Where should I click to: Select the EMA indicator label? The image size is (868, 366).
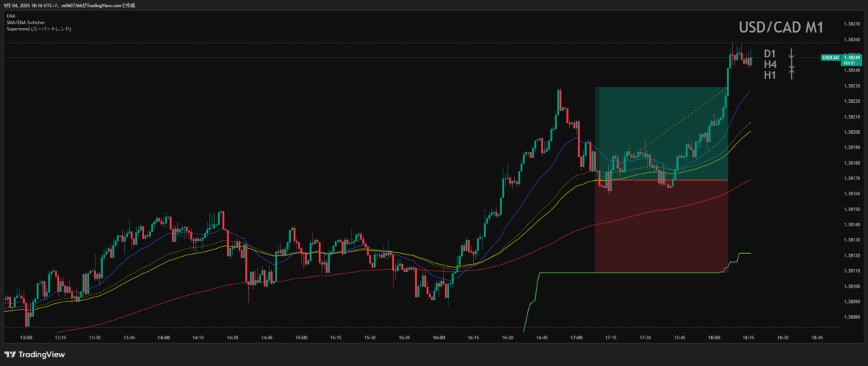point(10,14)
